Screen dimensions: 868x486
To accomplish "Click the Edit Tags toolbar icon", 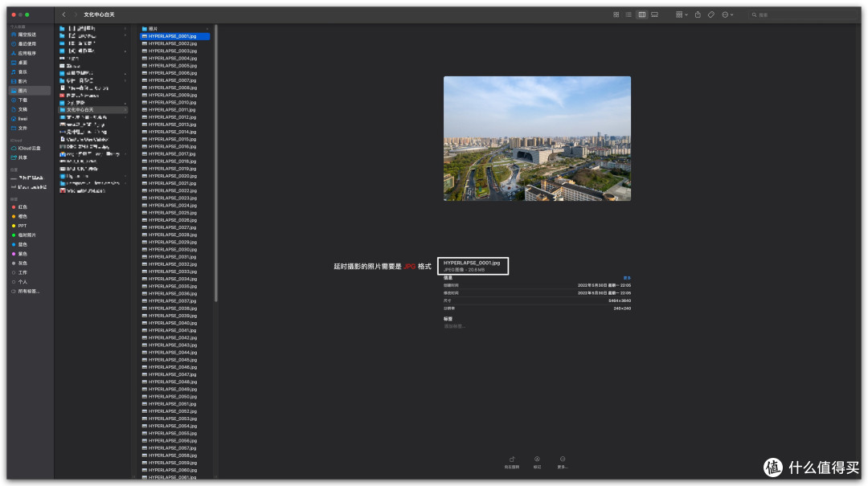I will [x=710, y=15].
